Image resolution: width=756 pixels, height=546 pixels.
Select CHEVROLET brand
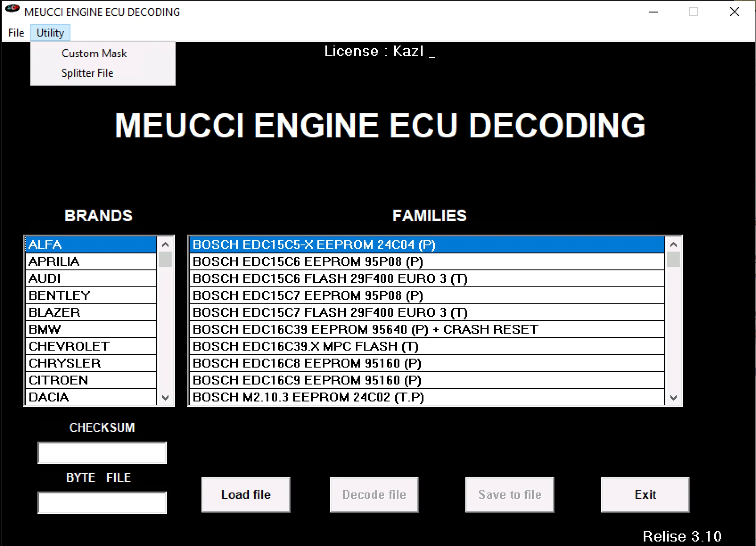click(x=91, y=347)
